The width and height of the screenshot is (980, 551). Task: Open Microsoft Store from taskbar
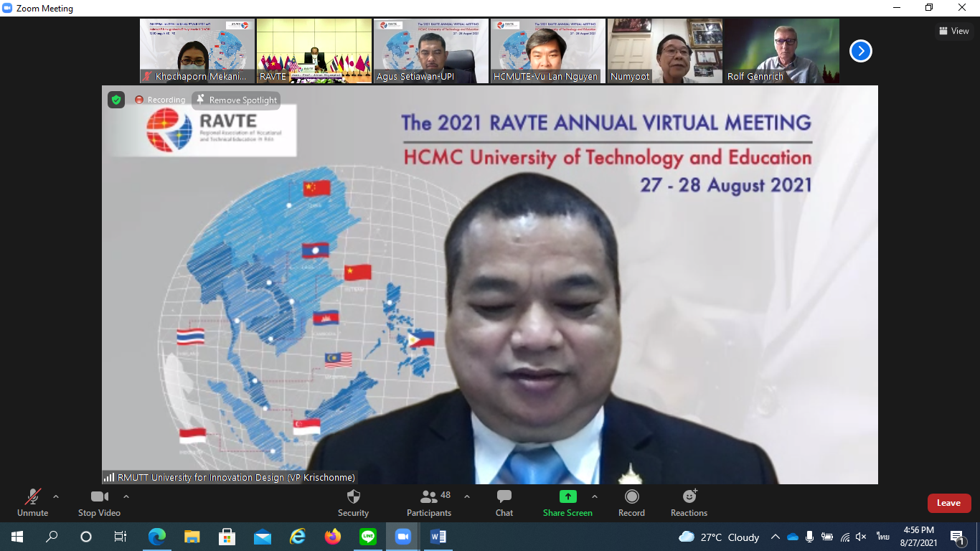227,537
